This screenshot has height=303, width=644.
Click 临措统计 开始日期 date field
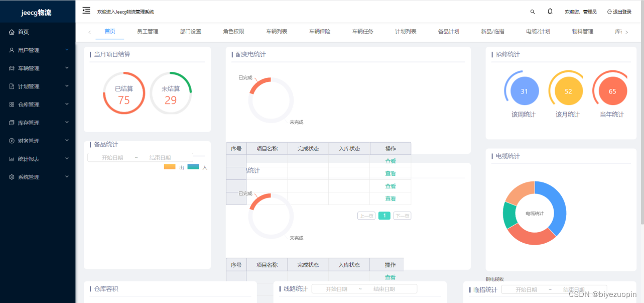point(526,289)
